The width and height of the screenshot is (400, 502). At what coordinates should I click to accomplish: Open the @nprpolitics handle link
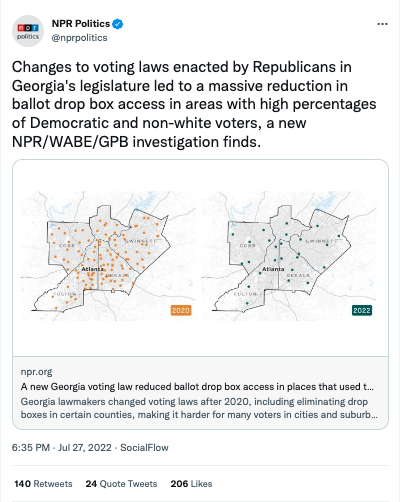point(79,38)
